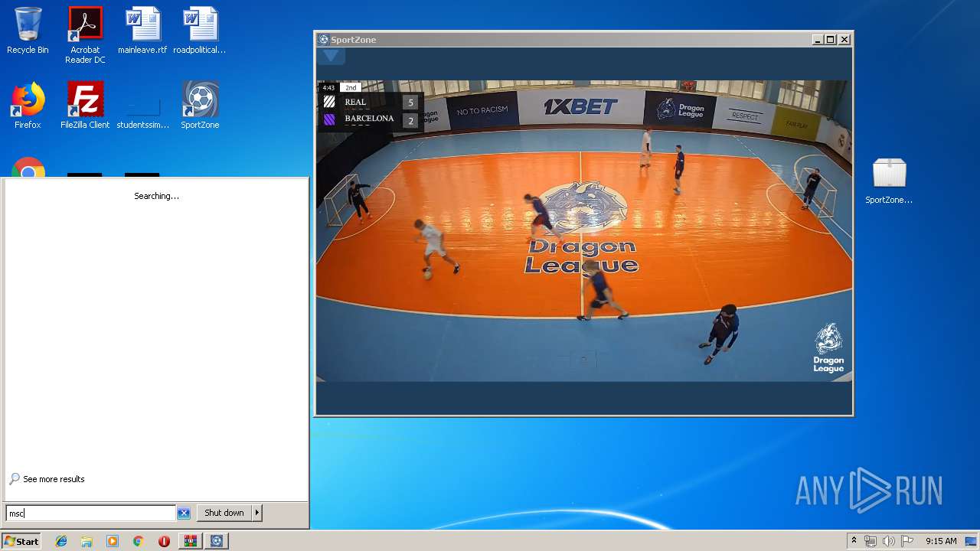
Task: Open Chrome from the taskbar
Action: (x=138, y=541)
